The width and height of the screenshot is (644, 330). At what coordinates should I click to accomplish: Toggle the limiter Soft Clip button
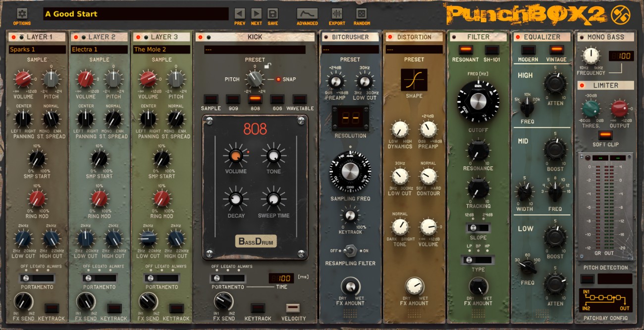click(605, 135)
